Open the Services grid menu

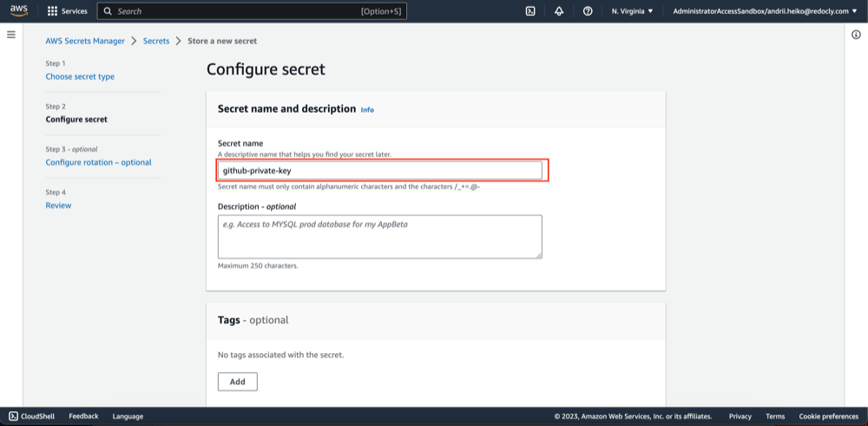pos(68,11)
